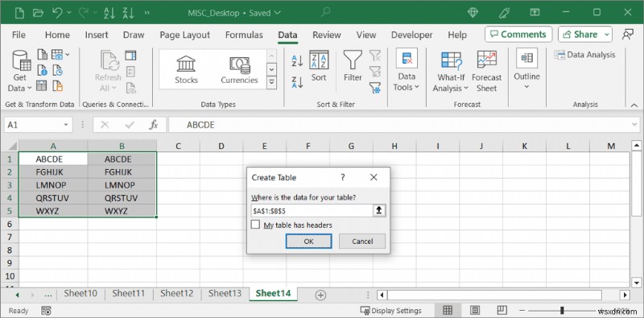Switch to the Formulas tab
The height and width of the screenshot is (318, 644).
coord(244,35)
